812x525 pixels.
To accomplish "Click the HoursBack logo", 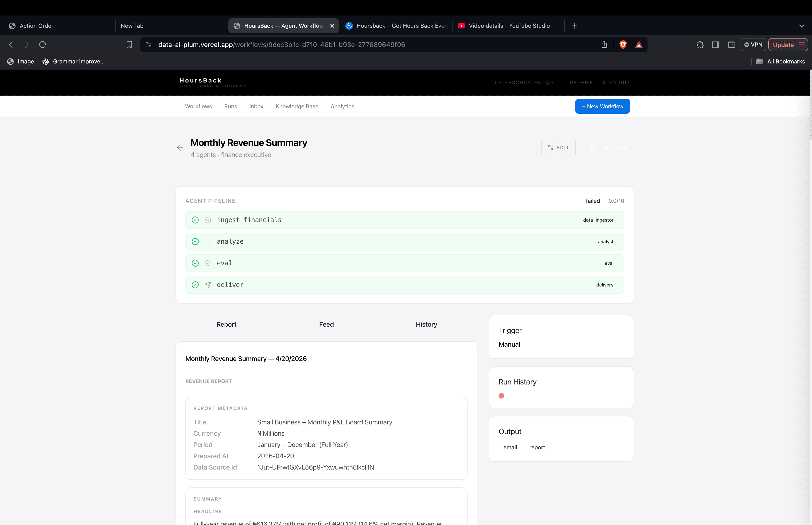I will pos(213,82).
